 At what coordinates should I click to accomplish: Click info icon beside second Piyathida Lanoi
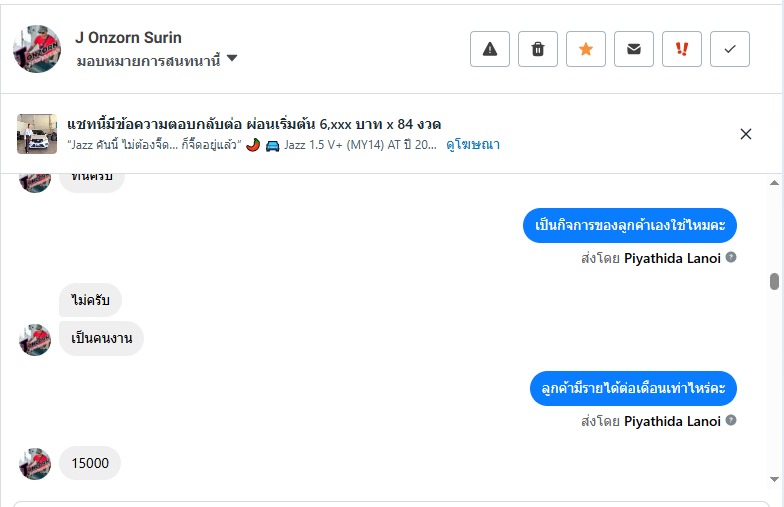[731, 421]
